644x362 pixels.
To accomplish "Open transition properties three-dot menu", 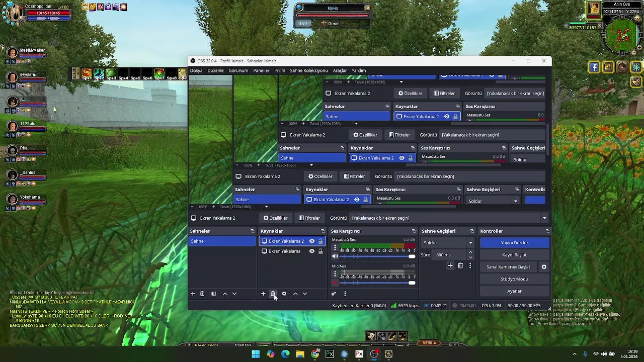I will coord(470,265).
